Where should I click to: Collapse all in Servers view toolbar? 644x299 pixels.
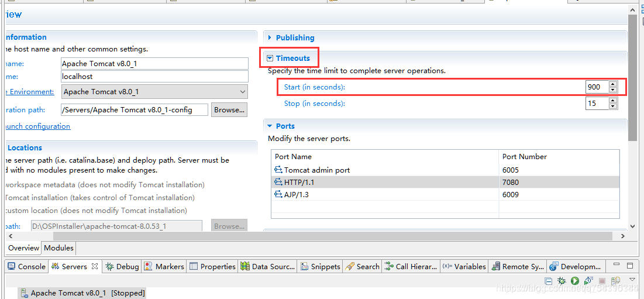click(x=548, y=281)
